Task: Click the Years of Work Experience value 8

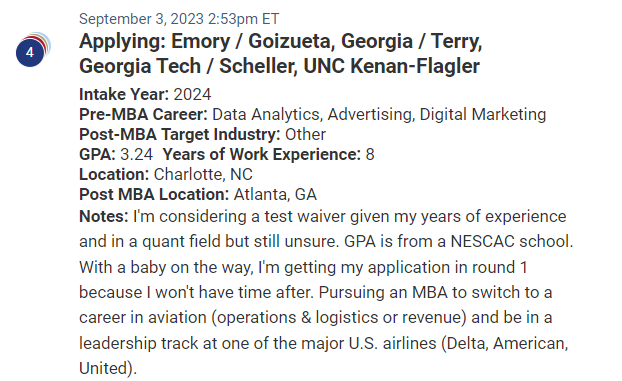Action: pyautogui.click(x=370, y=154)
